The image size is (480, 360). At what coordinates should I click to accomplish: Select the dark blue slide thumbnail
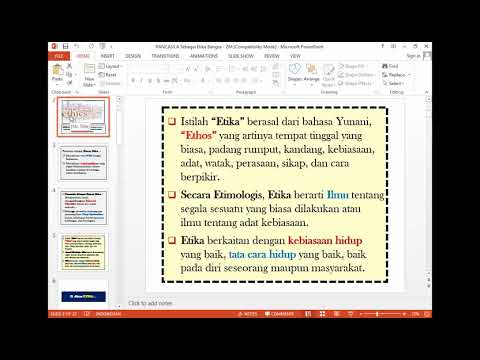click(x=83, y=296)
